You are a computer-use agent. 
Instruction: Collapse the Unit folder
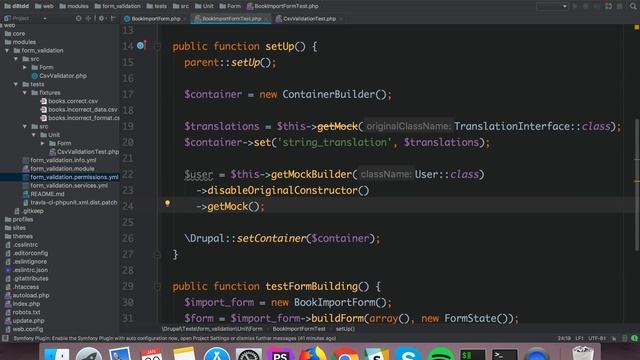pyautogui.click(x=34, y=135)
